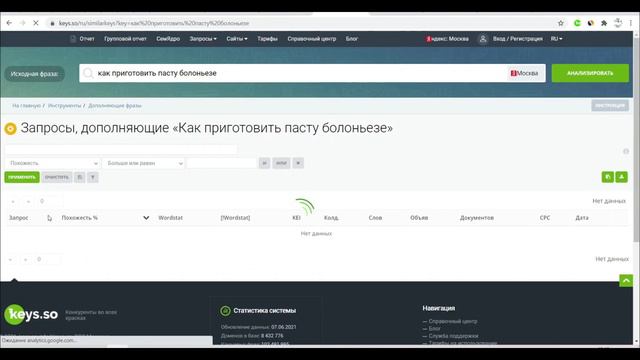Click the browser address bar
The image size is (640, 360).
click(x=302, y=23)
